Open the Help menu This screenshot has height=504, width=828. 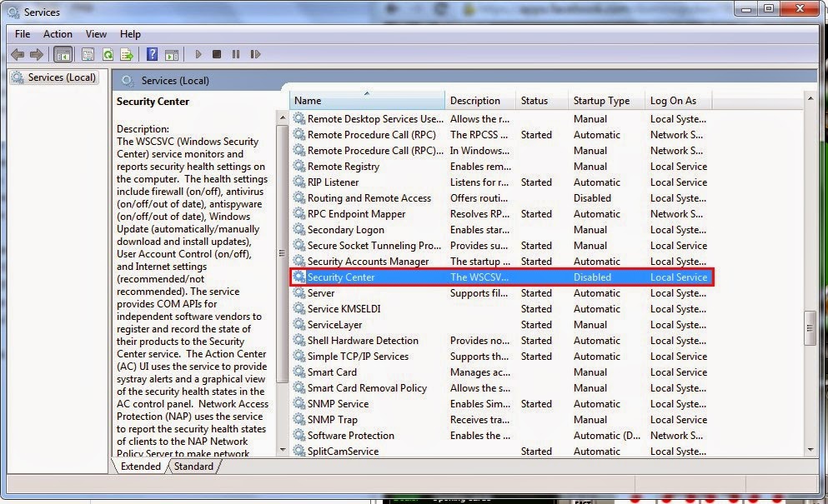click(130, 34)
